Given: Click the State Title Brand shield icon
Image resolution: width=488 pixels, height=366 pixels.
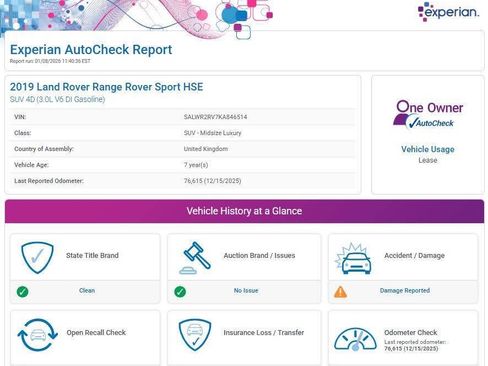Looking at the screenshot, I should [37, 258].
